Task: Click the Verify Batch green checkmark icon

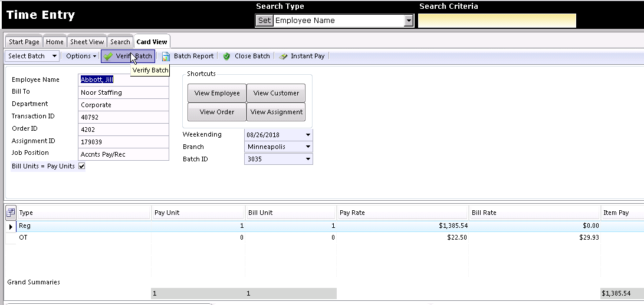Action: click(108, 57)
